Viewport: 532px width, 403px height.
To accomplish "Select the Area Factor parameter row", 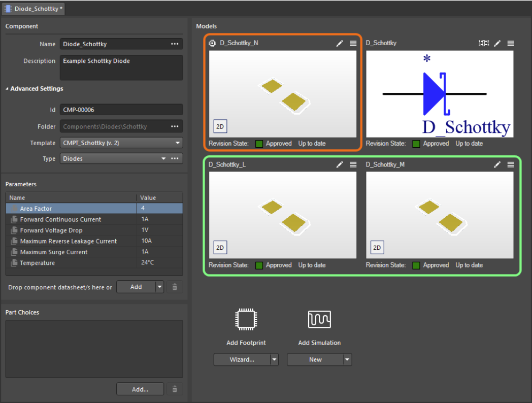I will coord(94,208).
